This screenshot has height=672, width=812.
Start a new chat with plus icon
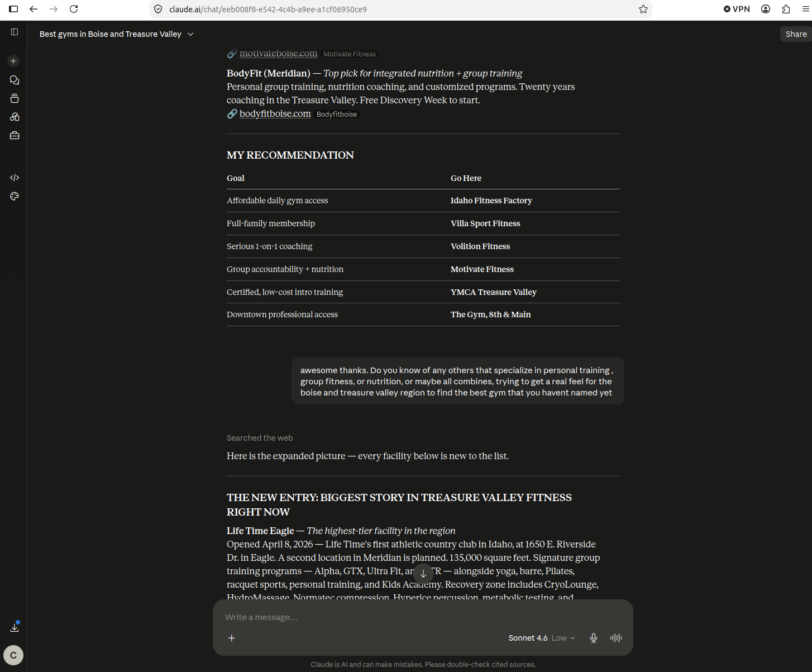point(13,61)
